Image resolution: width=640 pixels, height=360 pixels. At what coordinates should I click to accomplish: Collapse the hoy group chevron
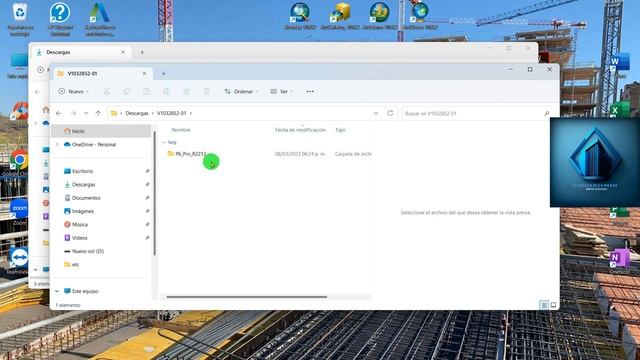pyautogui.click(x=164, y=142)
